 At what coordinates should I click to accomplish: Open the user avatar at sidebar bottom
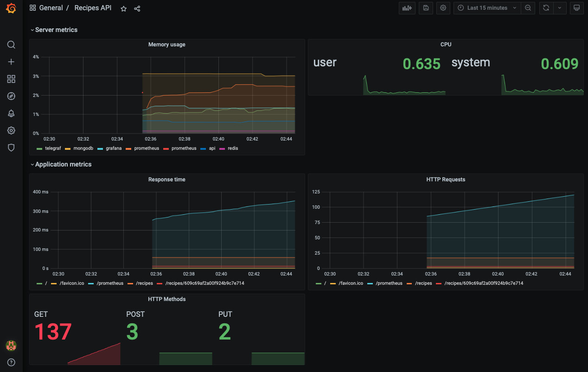tap(11, 345)
